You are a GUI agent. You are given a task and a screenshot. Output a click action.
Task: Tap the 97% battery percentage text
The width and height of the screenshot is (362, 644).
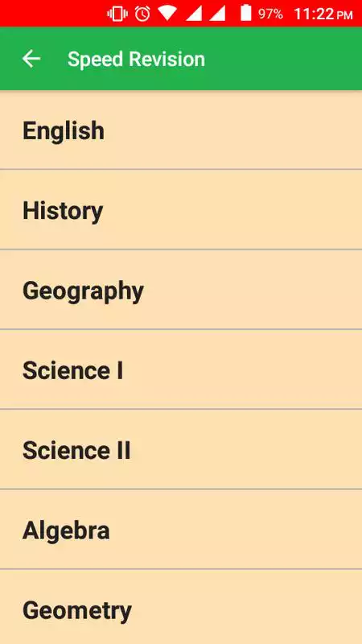270,14
